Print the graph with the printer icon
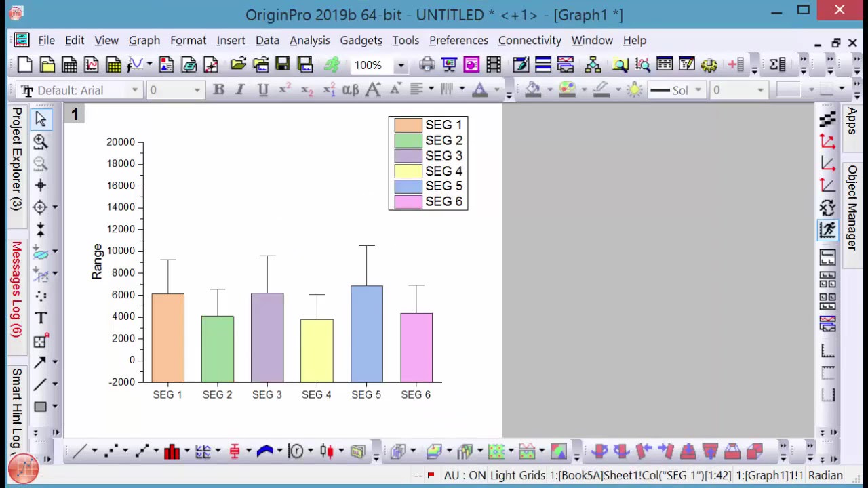Screen dimensions: 868x488 [427, 65]
